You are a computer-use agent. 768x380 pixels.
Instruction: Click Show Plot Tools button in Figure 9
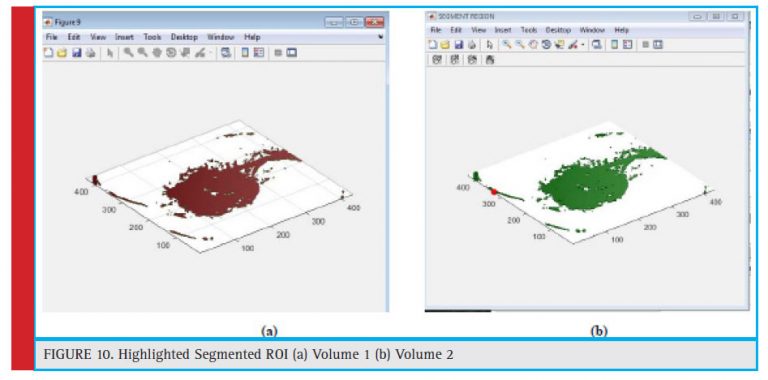coord(292,52)
